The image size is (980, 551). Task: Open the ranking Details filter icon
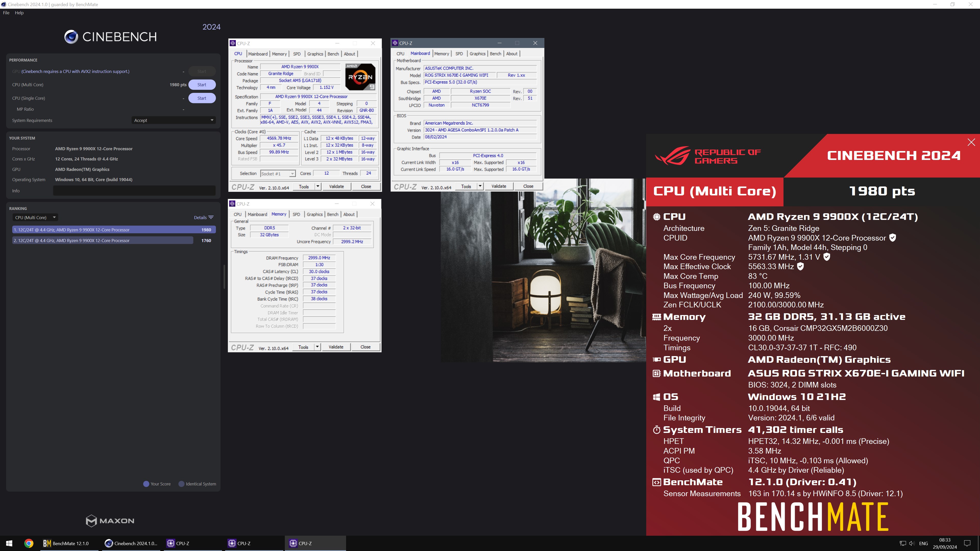[x=211, y=218]
